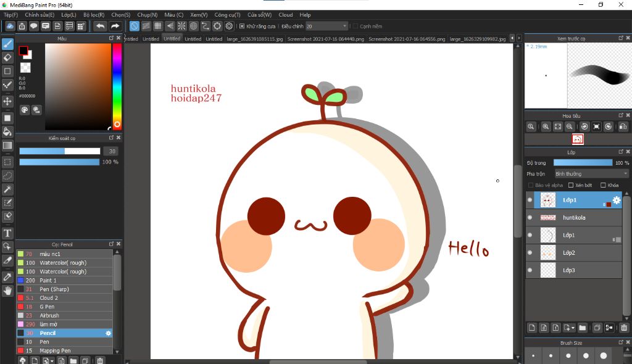Image resolution: width=632 pixels, height=364 pixels.
Task: Select the Text tool
Action: click(7, 233)
